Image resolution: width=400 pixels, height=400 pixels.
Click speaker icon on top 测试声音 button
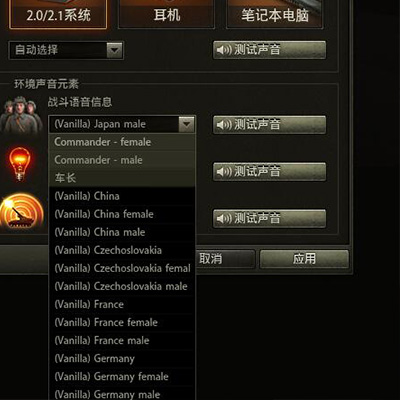(x=224, y=50)
